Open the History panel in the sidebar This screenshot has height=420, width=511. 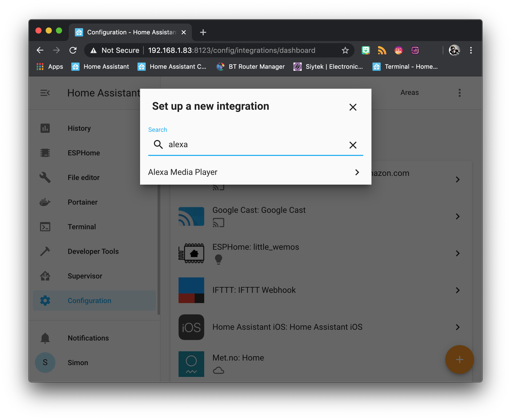45,128
